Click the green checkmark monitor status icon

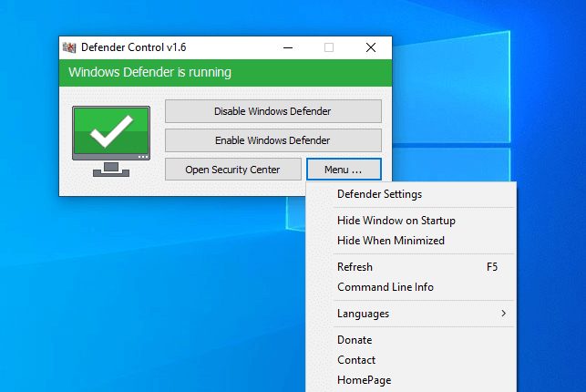click(x=111, y=141)
